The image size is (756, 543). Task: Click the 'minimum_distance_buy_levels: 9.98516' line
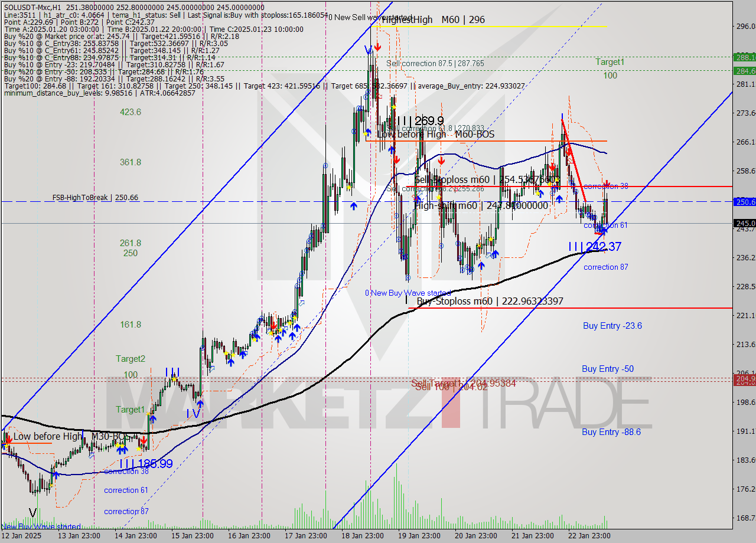coord(99,93)
